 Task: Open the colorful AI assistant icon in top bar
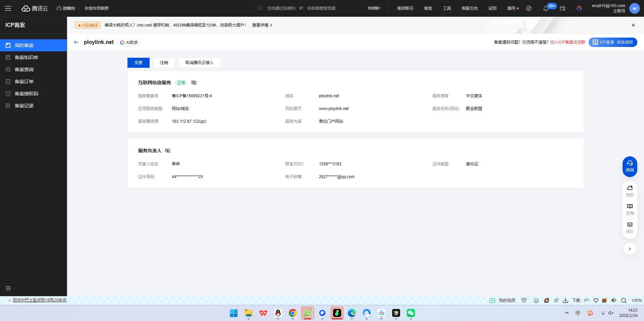tap(579, 8)
